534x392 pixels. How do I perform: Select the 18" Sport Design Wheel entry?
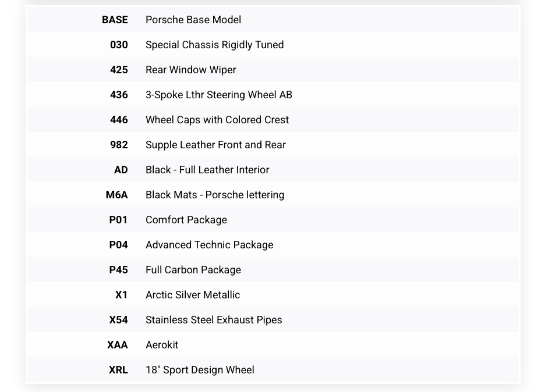point(199,370)
